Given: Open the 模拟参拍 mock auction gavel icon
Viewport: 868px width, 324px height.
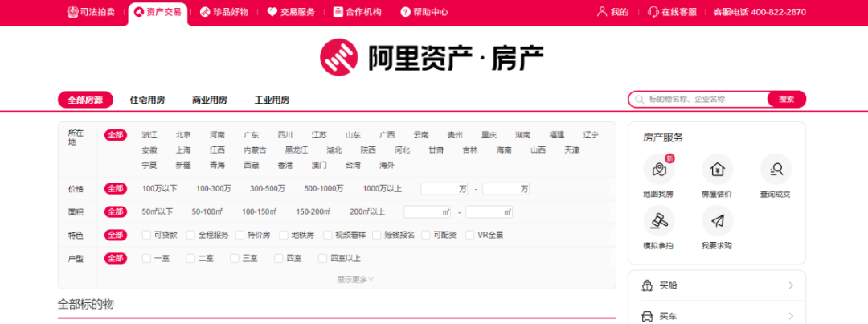Looking at the screenshot, I should click(x=659, y=221).
